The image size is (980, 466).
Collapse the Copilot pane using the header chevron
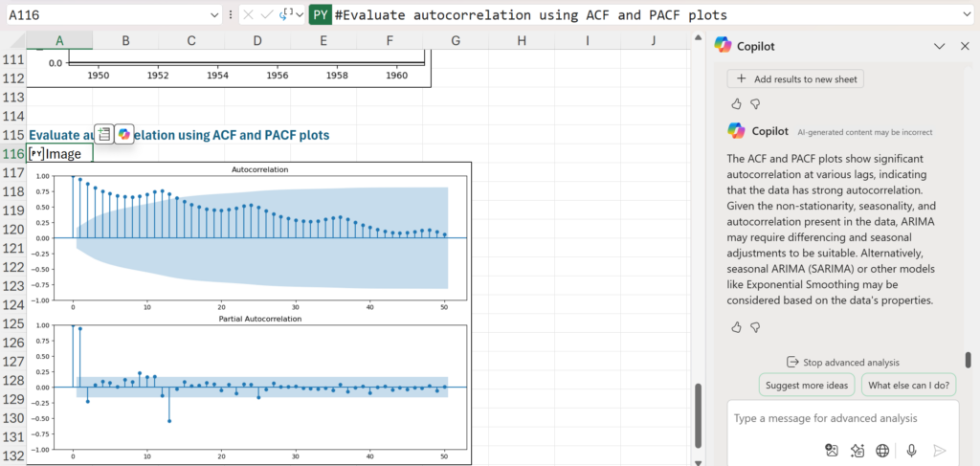pos(940,46)
